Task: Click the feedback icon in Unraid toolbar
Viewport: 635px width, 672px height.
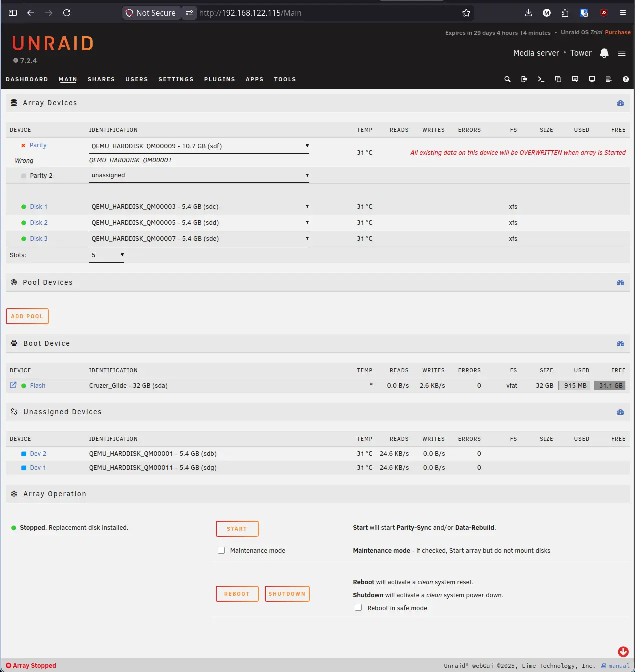Action: [575, 79]
